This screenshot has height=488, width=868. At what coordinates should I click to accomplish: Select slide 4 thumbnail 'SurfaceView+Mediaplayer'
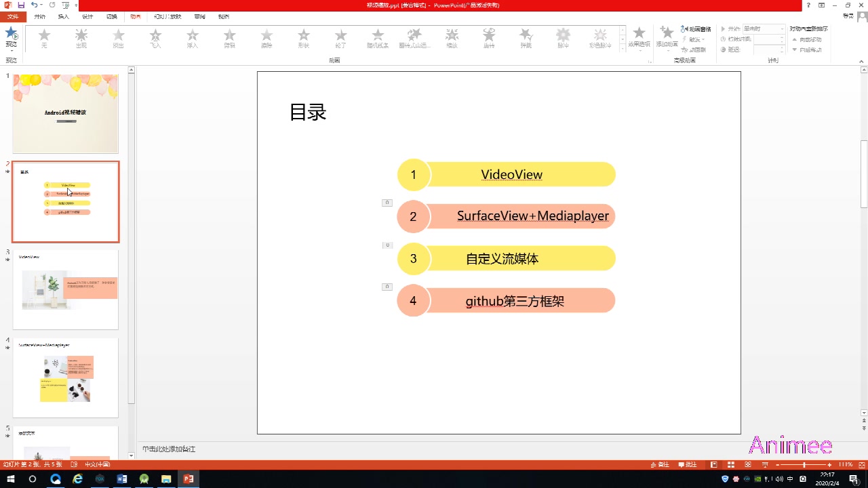coord(65,378)
